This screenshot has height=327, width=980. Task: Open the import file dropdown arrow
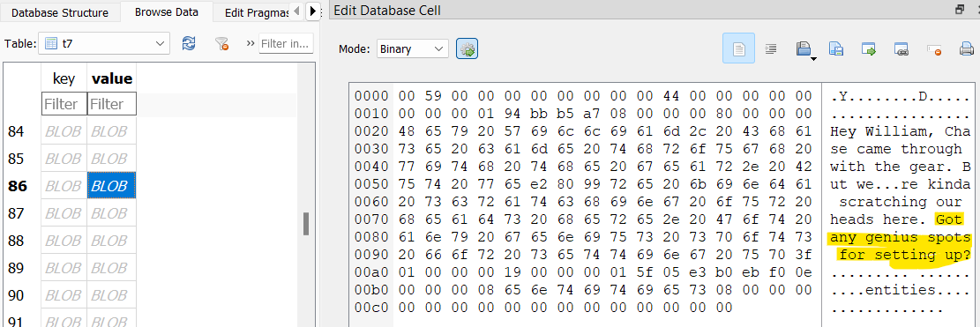(814, 59)
